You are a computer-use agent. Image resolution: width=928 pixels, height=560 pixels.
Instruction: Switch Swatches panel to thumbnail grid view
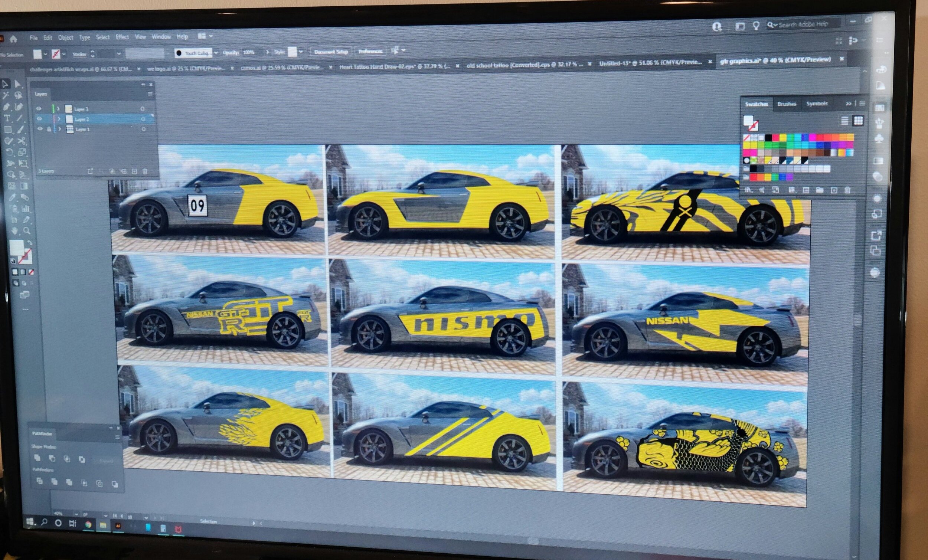858,121
